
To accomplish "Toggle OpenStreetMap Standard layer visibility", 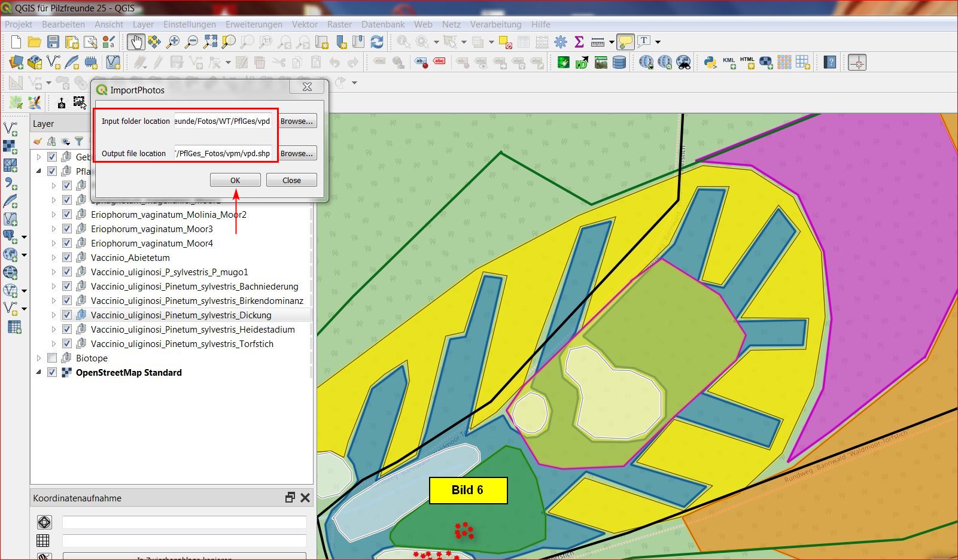I will (52, 373).
